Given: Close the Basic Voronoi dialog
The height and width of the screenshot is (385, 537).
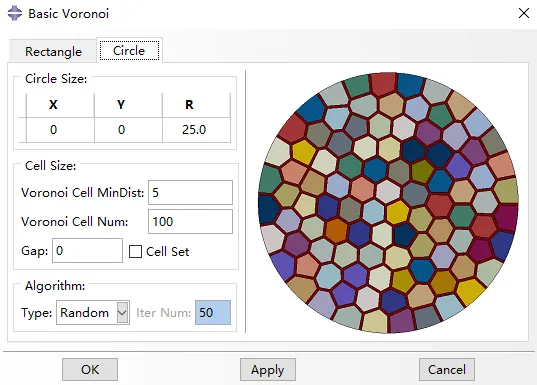Looking at the screenshot, I should click(524, 13).
